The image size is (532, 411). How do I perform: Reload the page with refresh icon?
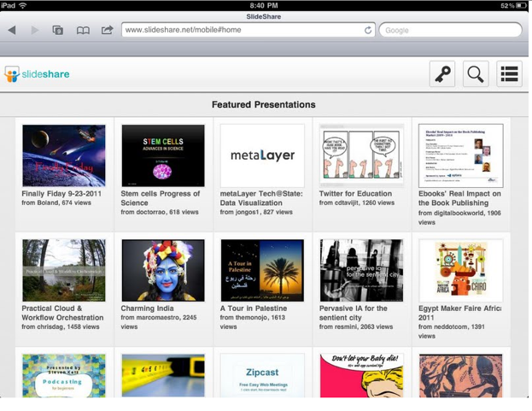[x=368, y=30]
